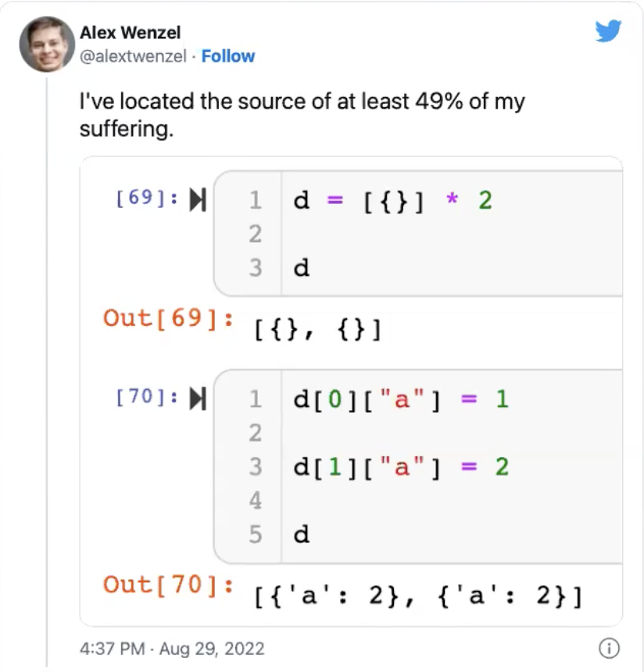This screenshot has width=644, height=672.
Task: Open the @alextwenzel handle link
Action: coord(134,56)
